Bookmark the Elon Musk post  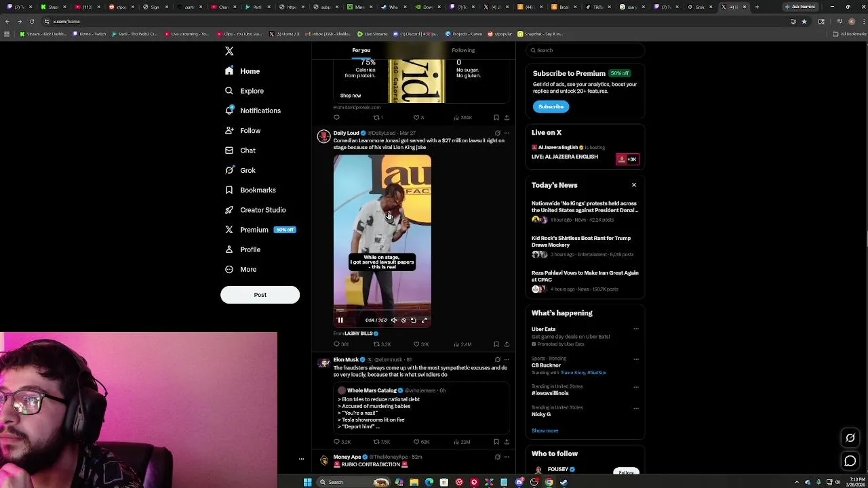tap(496, 442)
